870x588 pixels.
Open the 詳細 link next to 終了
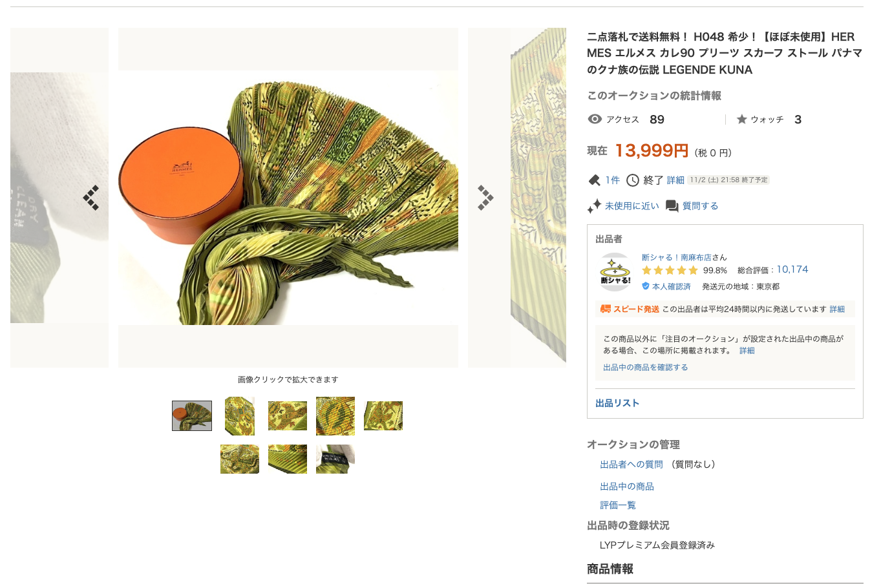click(x=675, y=180)
